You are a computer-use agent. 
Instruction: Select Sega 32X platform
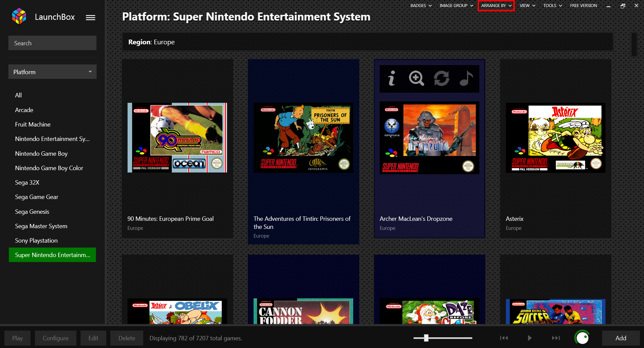coord(52,183)
